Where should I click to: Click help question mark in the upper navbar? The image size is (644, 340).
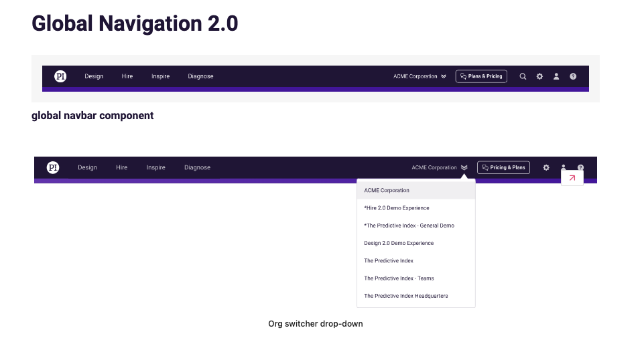(x=573, y=76)
